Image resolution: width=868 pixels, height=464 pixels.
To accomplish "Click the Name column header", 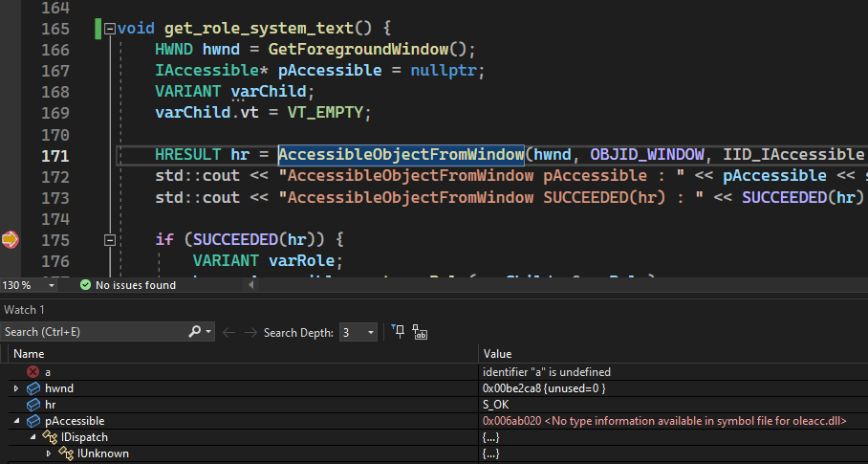I will (x=29, y=354).
